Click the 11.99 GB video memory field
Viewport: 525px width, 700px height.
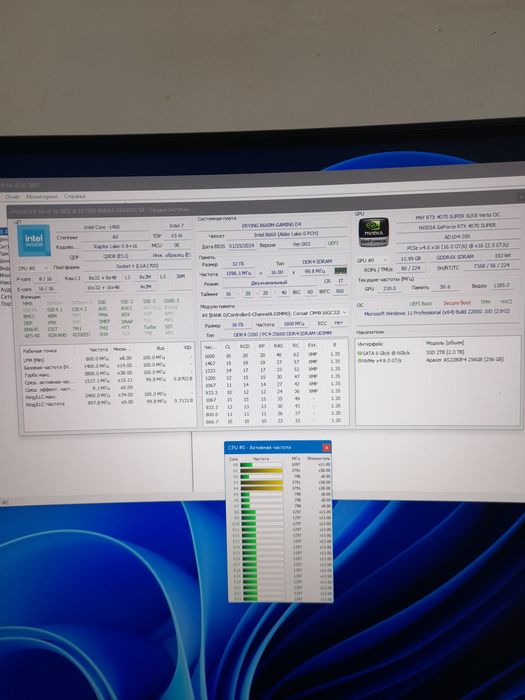click(x=410, y=258)
